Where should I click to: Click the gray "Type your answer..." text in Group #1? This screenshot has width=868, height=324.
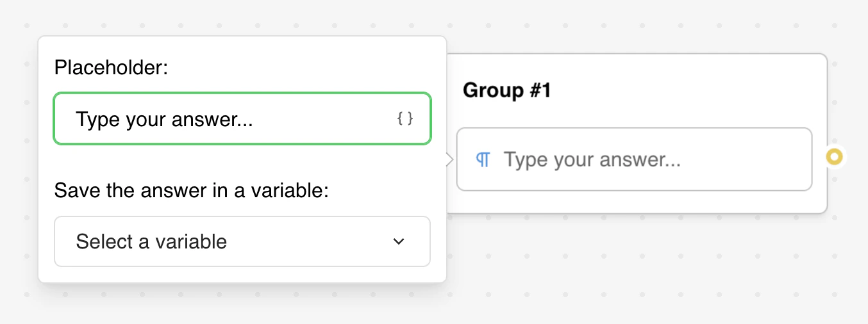tap(592, 159)
